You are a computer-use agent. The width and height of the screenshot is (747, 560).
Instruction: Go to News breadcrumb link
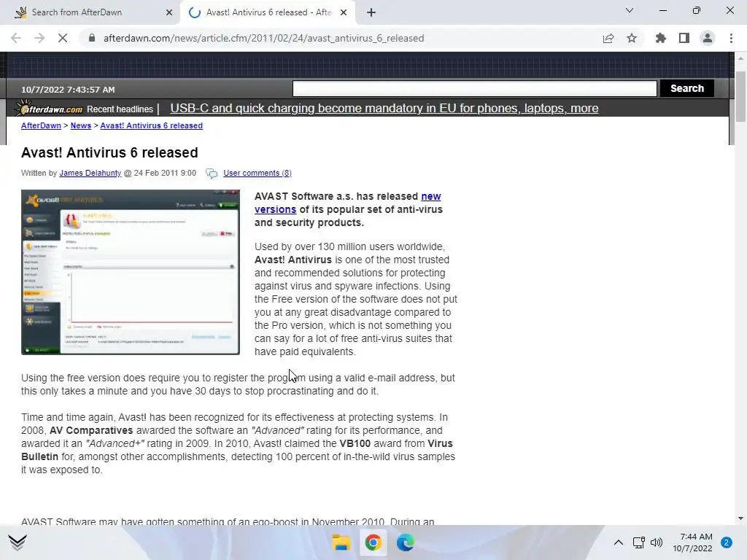80,125
